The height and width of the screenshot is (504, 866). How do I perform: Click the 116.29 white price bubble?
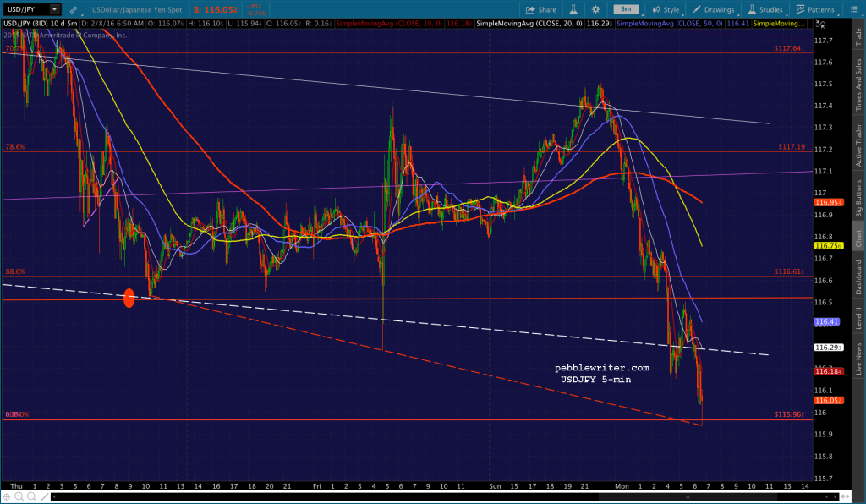pyautogui.click(x=829, y=348)
